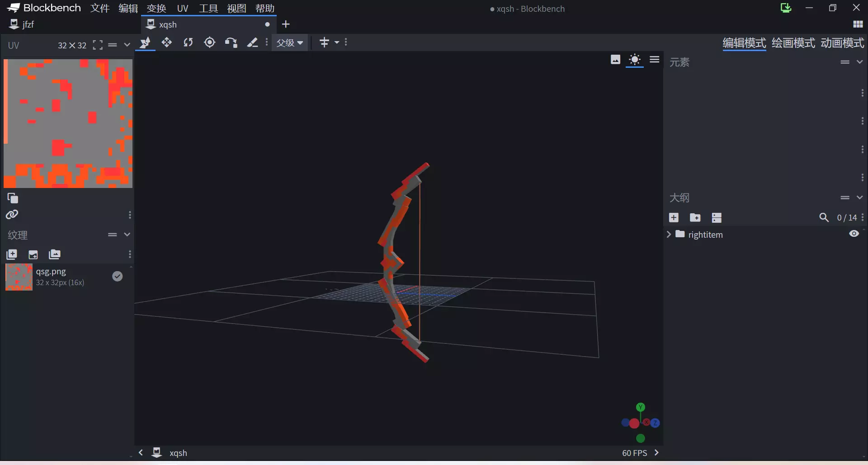The image size is (868, 465).
Task: Click the Blockbench logo icon
Action: pyautogui.click(x=14, y=8)
